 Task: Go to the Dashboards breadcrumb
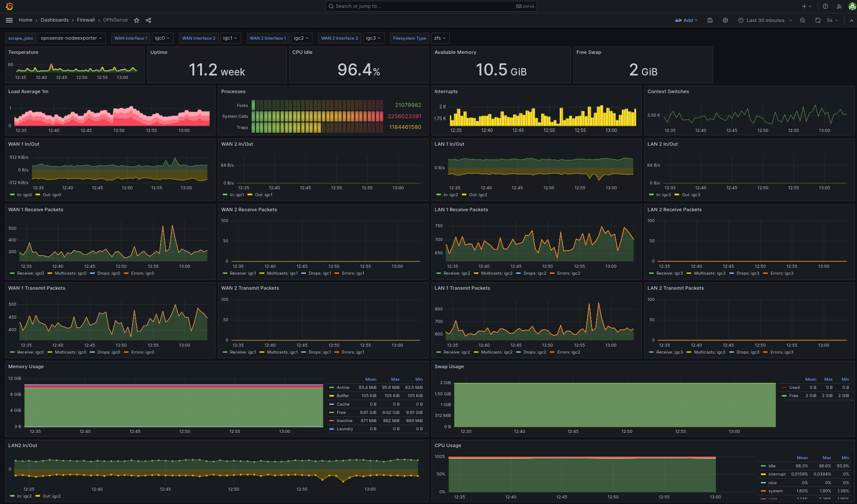[54, 20]
